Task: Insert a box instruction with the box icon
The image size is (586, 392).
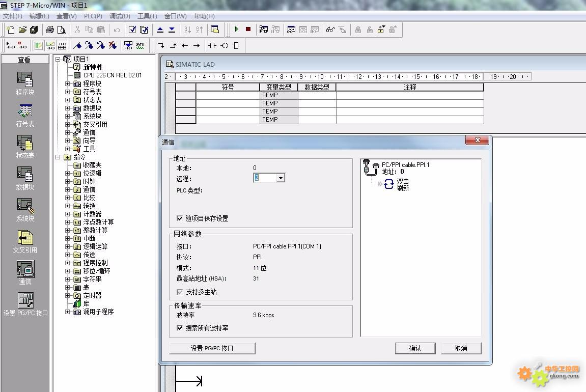Action: coord(236,46)
